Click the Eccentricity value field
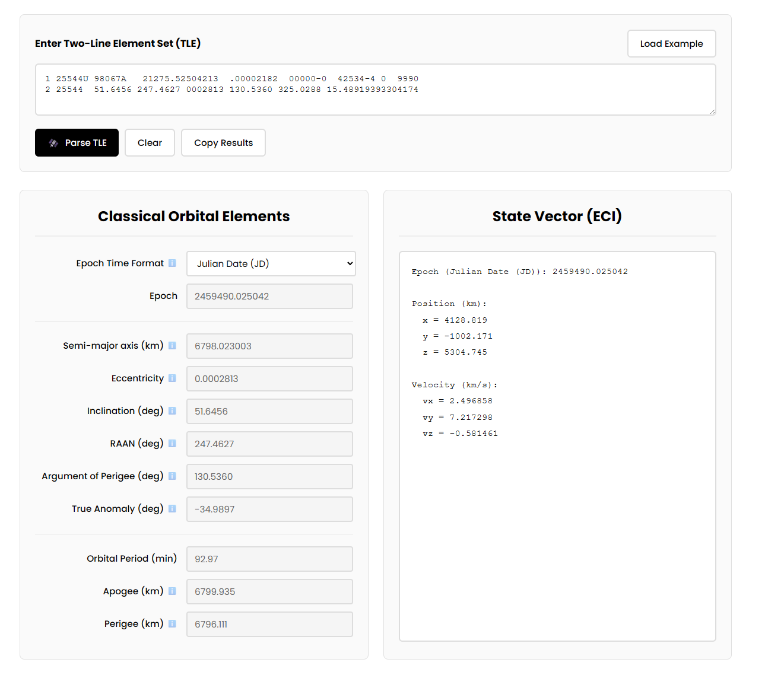This screenshot has width=784, height=688. pos(269,378)
